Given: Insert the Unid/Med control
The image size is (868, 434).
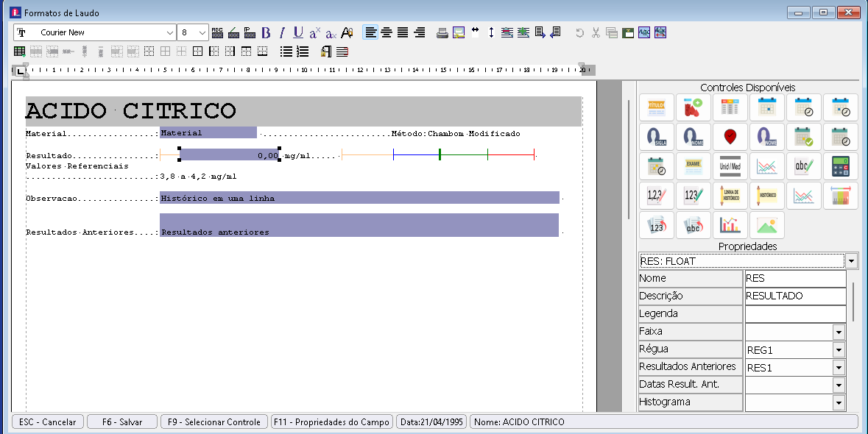Looking at the screenshot, I should click(730, 166).
